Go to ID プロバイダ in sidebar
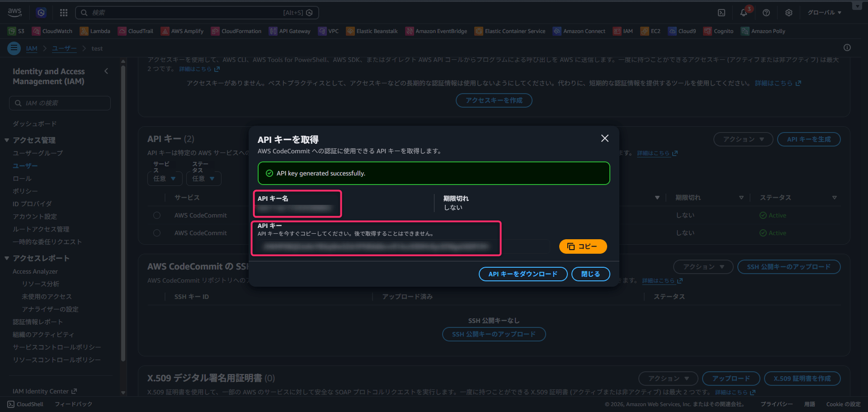This screenshot has height=412, width=868. (x=32, y=204)
